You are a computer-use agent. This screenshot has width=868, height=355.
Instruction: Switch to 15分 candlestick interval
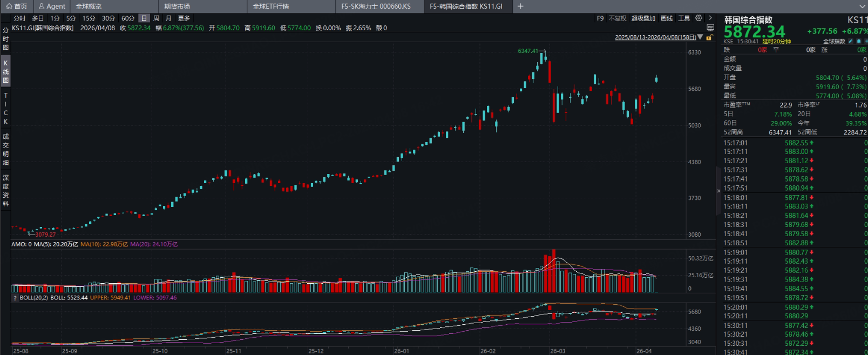coord(89,18)
